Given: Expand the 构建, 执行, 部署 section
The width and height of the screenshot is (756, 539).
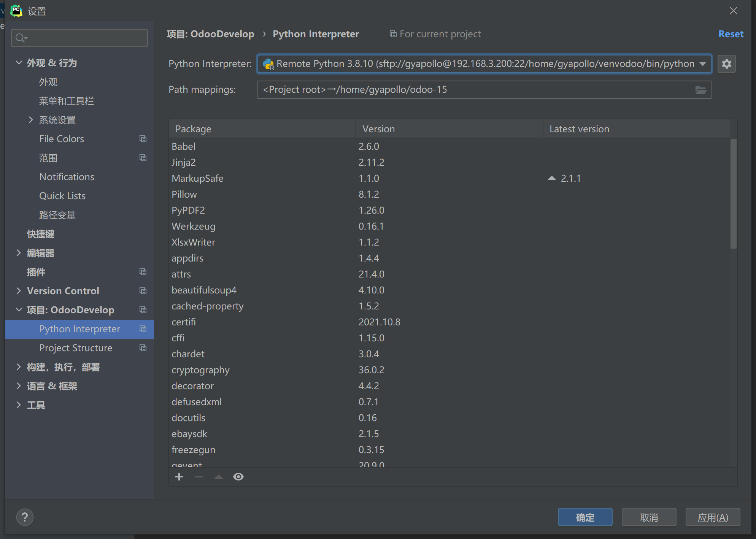Looking at the screenshot, I should tap(19, 367).
